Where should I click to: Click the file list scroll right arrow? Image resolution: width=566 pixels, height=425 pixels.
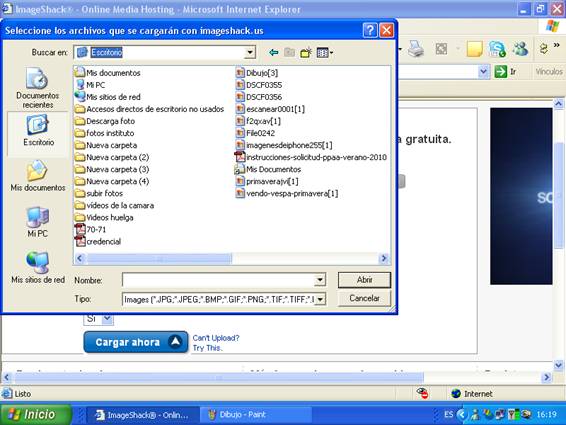coord(384,258)
